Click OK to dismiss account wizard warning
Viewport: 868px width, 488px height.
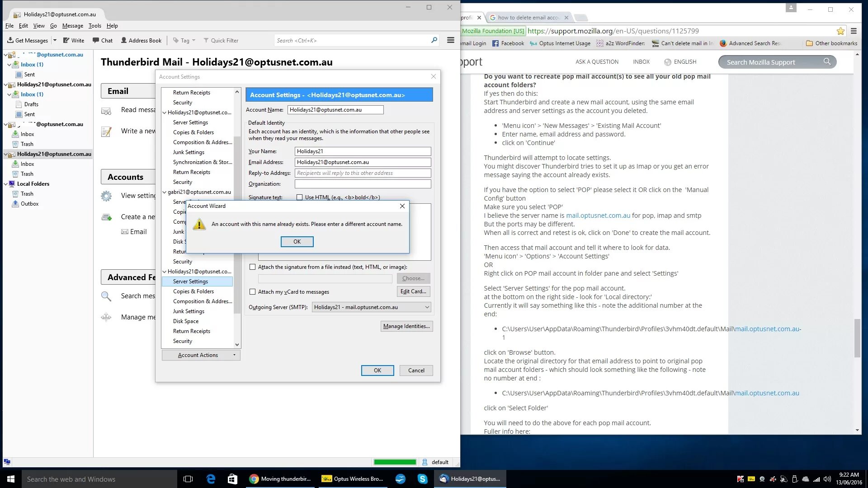297,241
